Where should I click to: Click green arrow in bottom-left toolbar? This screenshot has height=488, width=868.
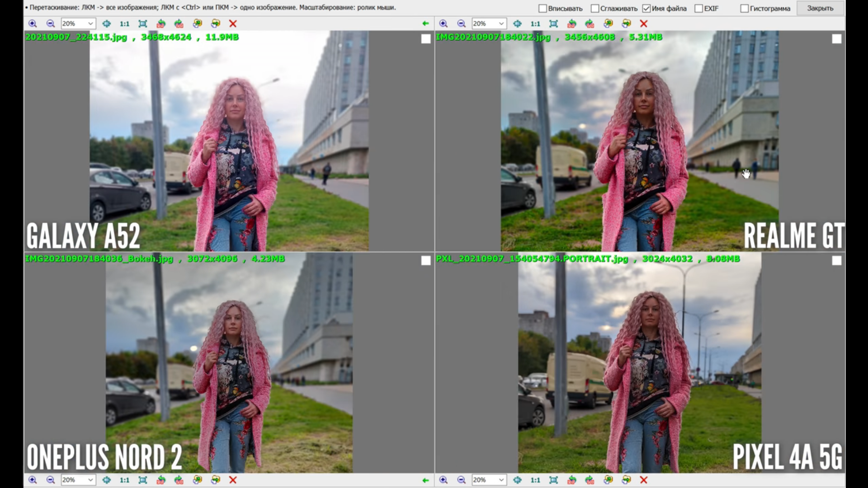point(425,480)
